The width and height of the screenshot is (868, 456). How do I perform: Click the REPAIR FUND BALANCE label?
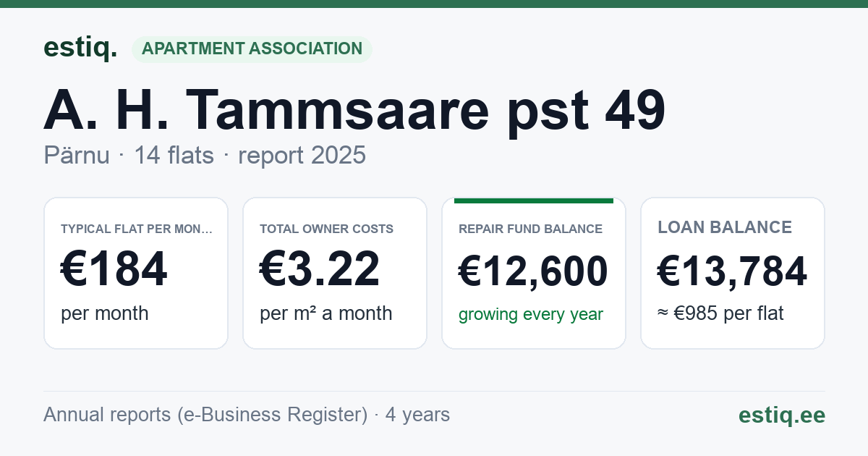click(x=530, y=229)
